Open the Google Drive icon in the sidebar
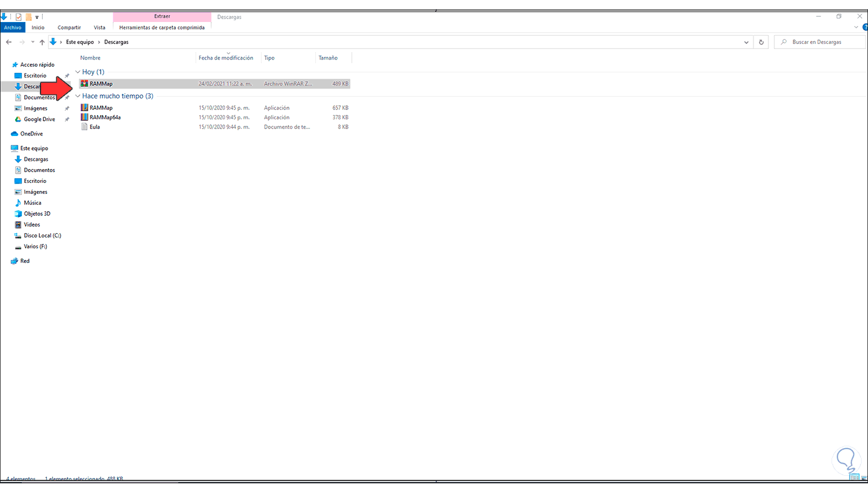868x492 pixels. [18, 119]
